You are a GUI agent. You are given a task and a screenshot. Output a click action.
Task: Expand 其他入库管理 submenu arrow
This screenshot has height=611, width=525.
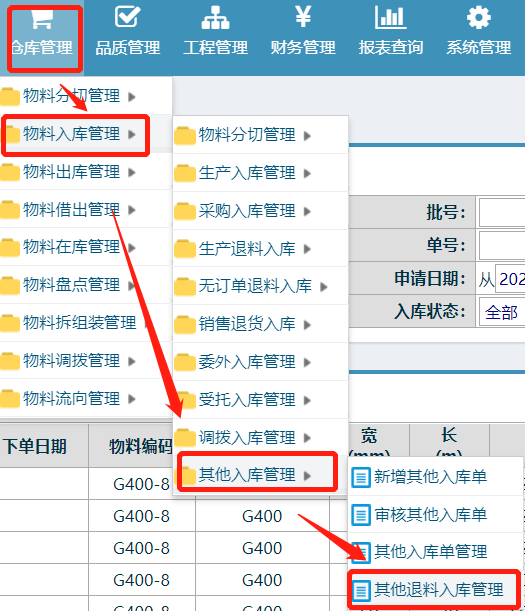(x=307, y=475)
